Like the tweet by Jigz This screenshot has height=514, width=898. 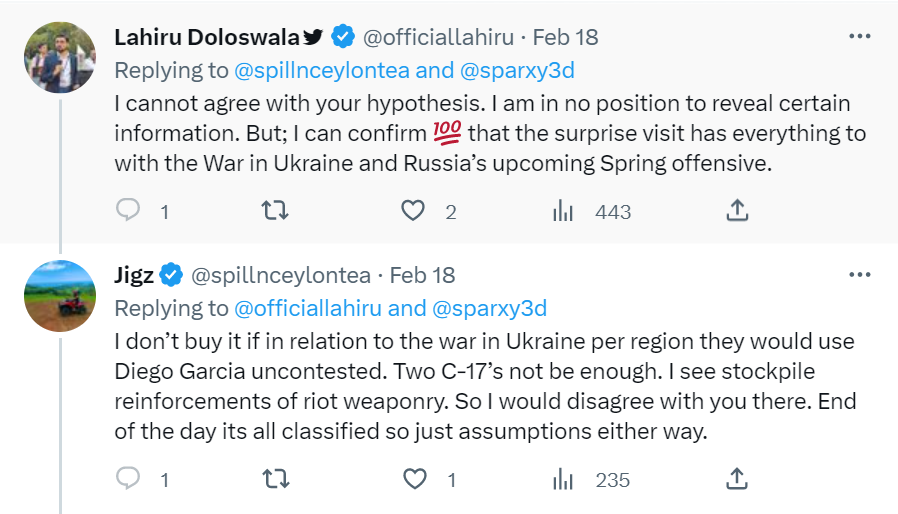[x=413, y=479]
